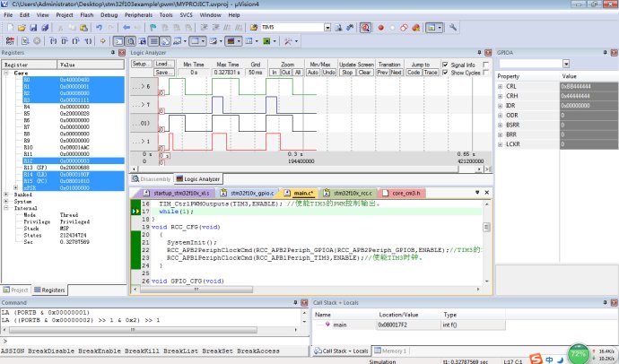
Task: Click the Save file toolbar icon
Action: tap(31, 28)
